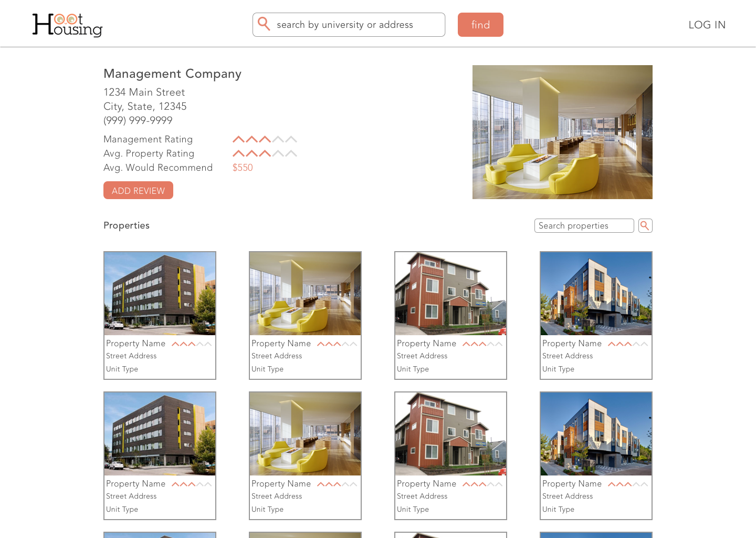The height and width of the screenshot is (538, 756).
Task: Click the magnifier icon in the top search bar
Action: tap(264, 24)
